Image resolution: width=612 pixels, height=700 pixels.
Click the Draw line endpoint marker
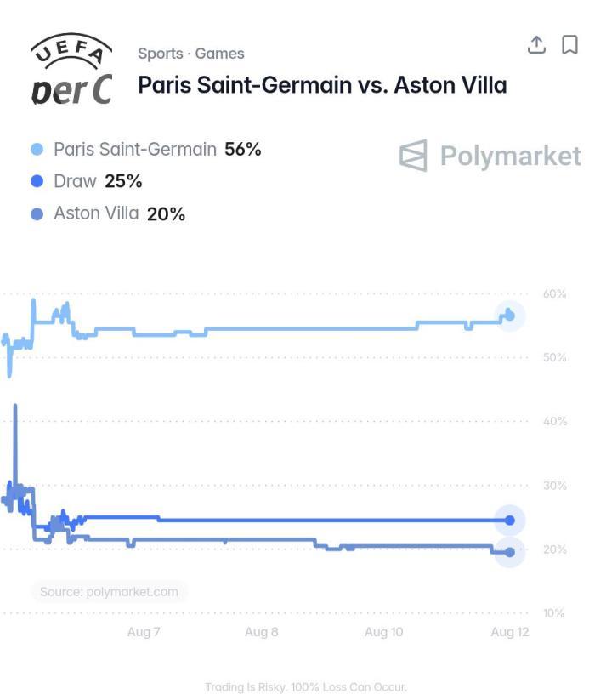click(x=510, y=521)
